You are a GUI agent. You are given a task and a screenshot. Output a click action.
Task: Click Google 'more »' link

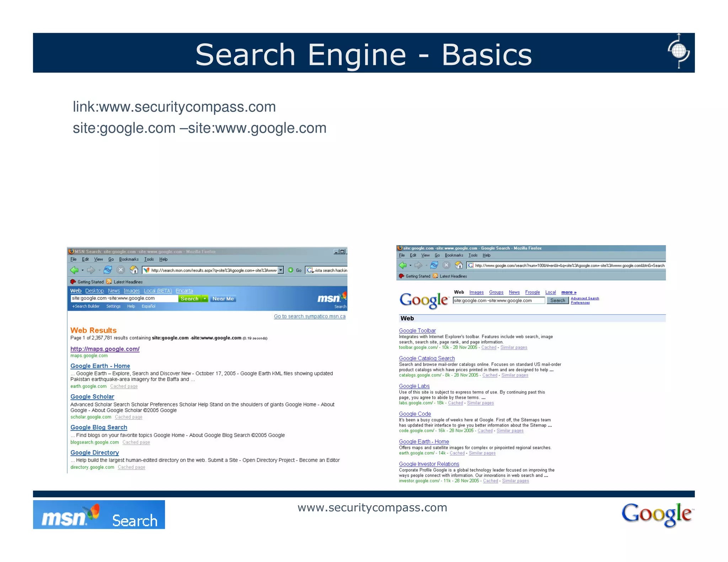point(569,292)
